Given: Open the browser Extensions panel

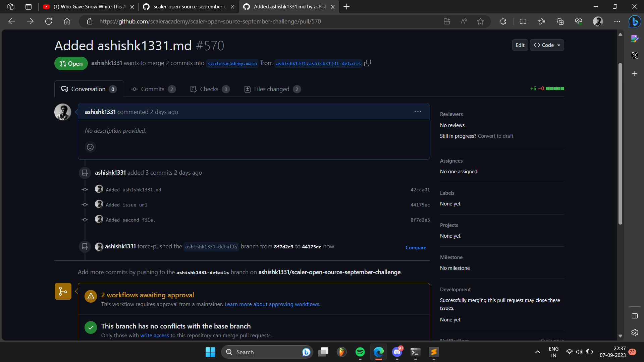Looking at the screenshot, I should pyautogui.click(x=502, y=21).
